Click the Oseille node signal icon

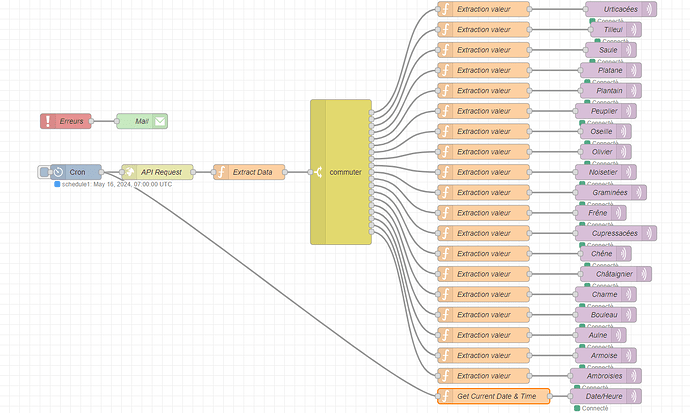[x=624, y=131]
